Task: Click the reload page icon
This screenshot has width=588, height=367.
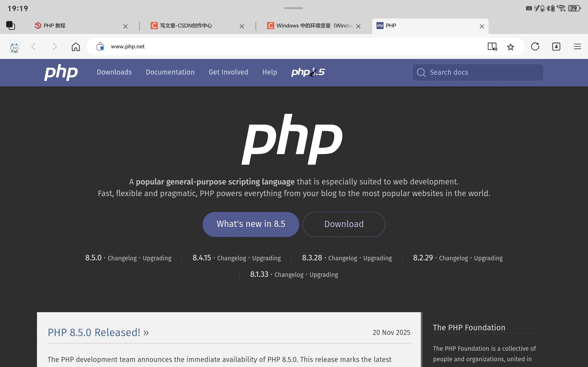Action: click(535, 47)
